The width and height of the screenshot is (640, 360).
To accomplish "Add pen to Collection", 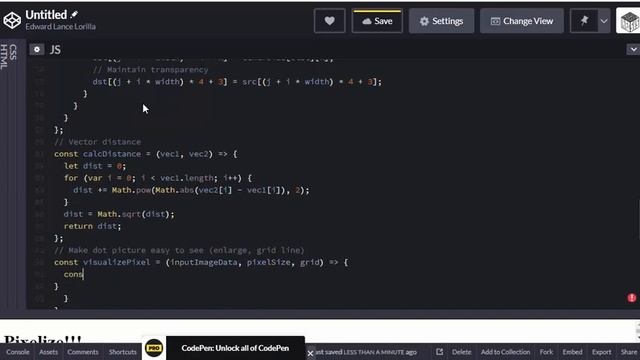I will [x=505, y=352].
